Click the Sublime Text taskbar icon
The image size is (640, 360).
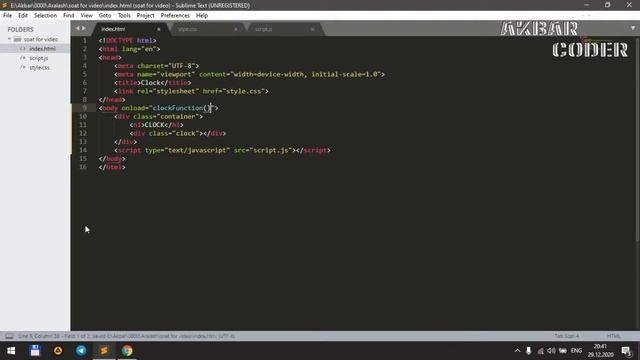104,351
